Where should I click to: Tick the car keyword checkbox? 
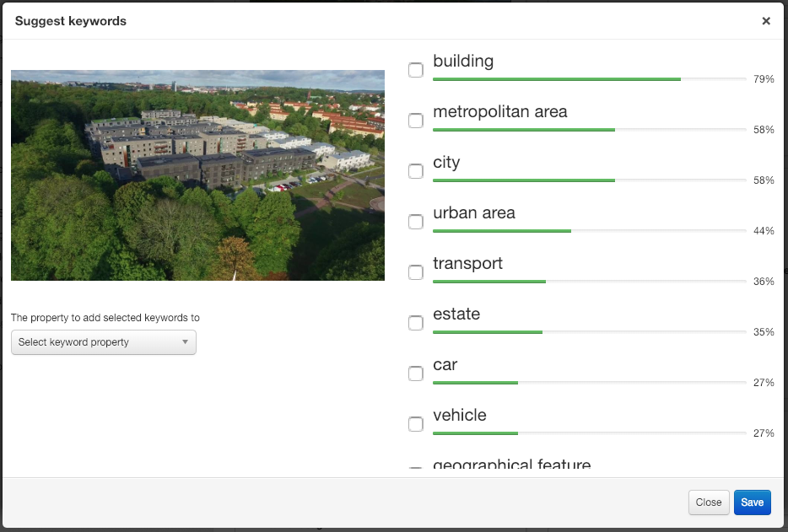pyautogui.click(x=416, y=373)
